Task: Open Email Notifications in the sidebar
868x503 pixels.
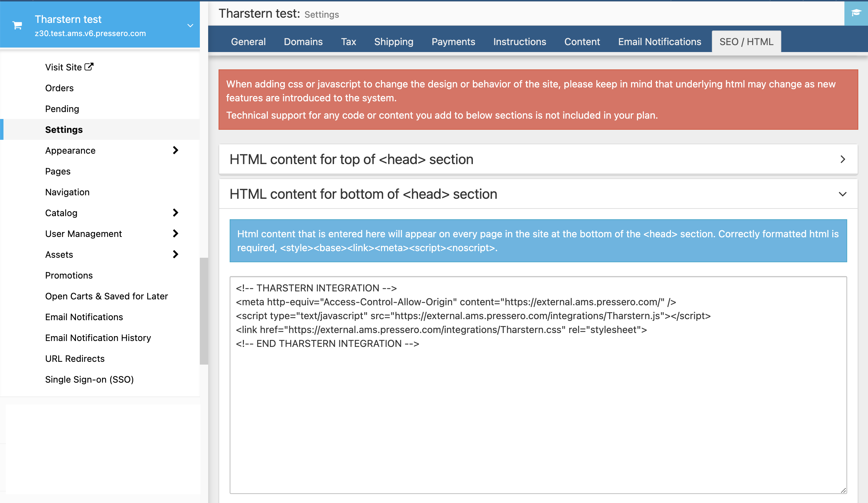Action: point(84,317)
